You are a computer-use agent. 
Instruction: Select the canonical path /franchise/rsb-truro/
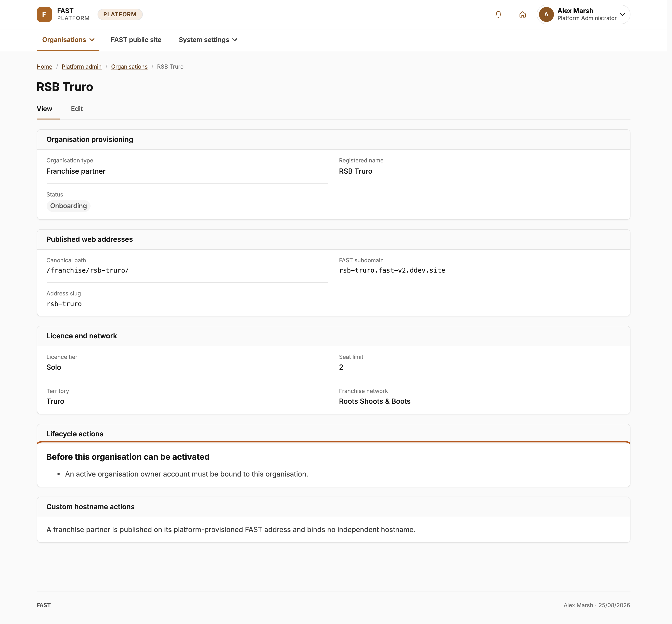point(88,270)
